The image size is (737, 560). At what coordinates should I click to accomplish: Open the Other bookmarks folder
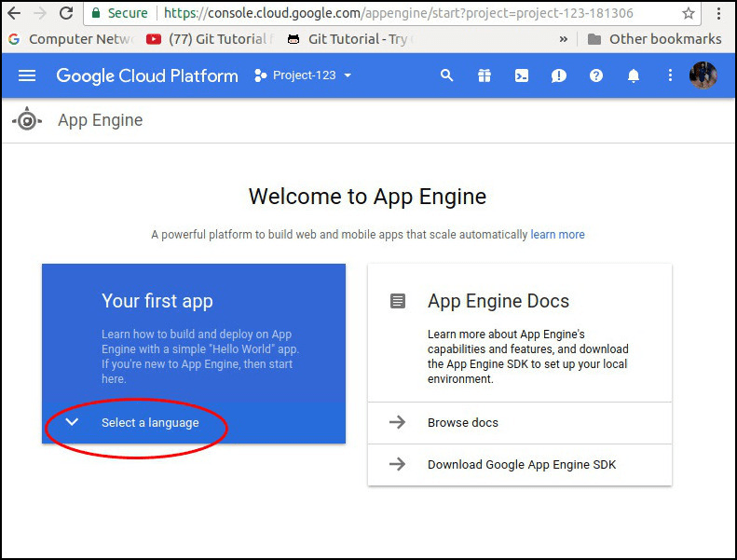point(654,39)
